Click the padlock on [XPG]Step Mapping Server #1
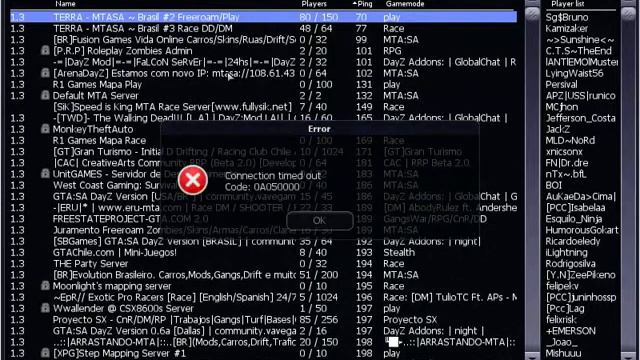The width and height of the screenshot is (640, 360). [x=45, y=353]
